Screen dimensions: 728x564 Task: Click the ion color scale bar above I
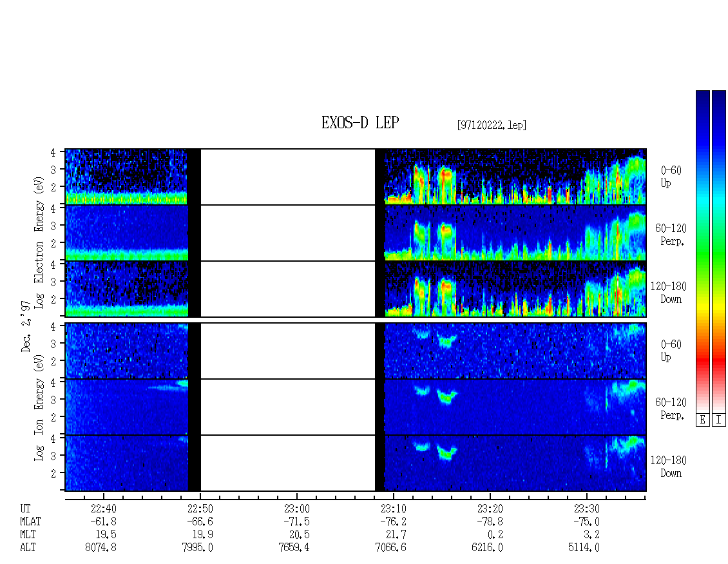(719, 251)
